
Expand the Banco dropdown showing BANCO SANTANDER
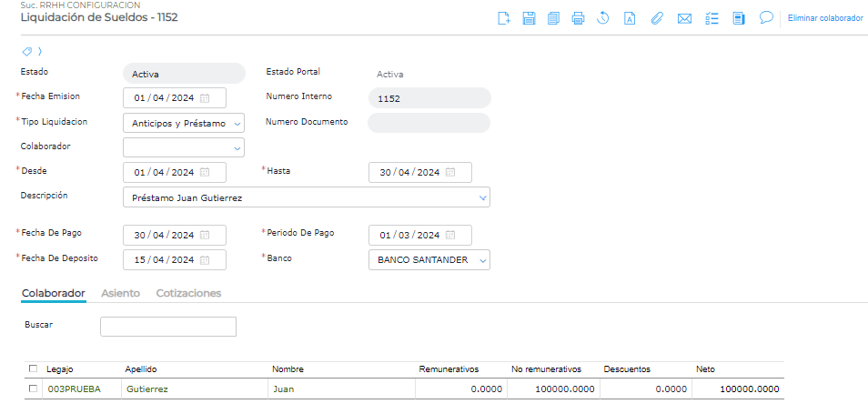(482, 260)
